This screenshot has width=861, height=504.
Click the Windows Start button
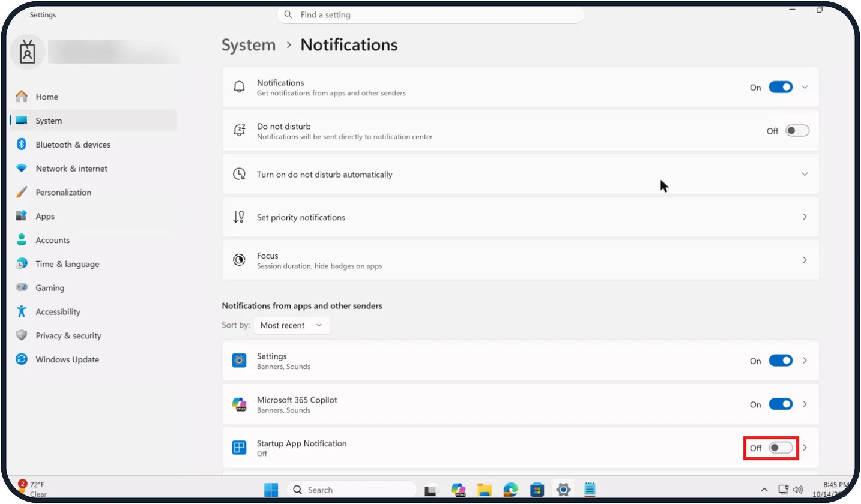(x=271, y=490)
